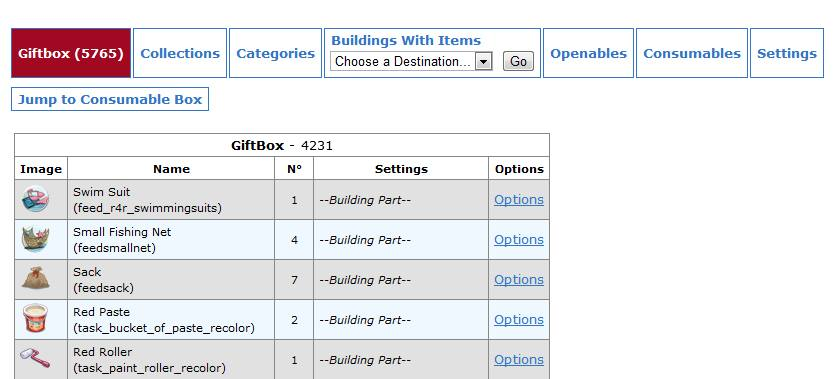Open Options for Red Roller
The height and width of the screenshot is (379, 835).
click(519, 359)
